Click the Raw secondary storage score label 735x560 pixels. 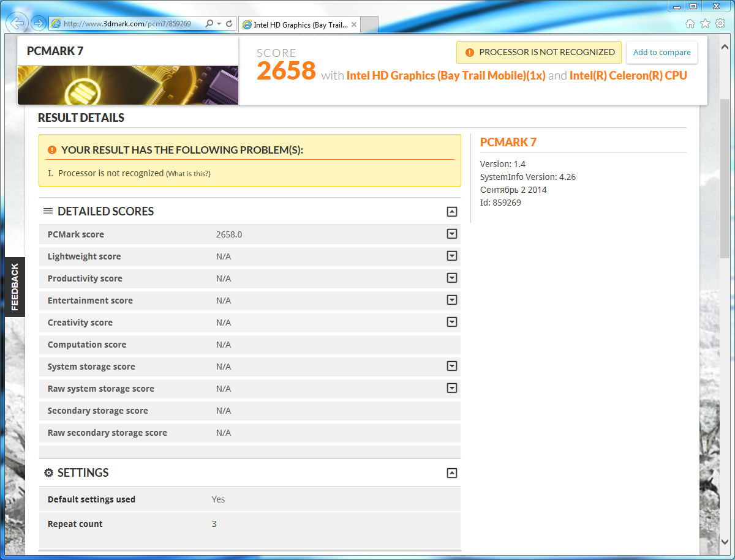coord(107,433)
